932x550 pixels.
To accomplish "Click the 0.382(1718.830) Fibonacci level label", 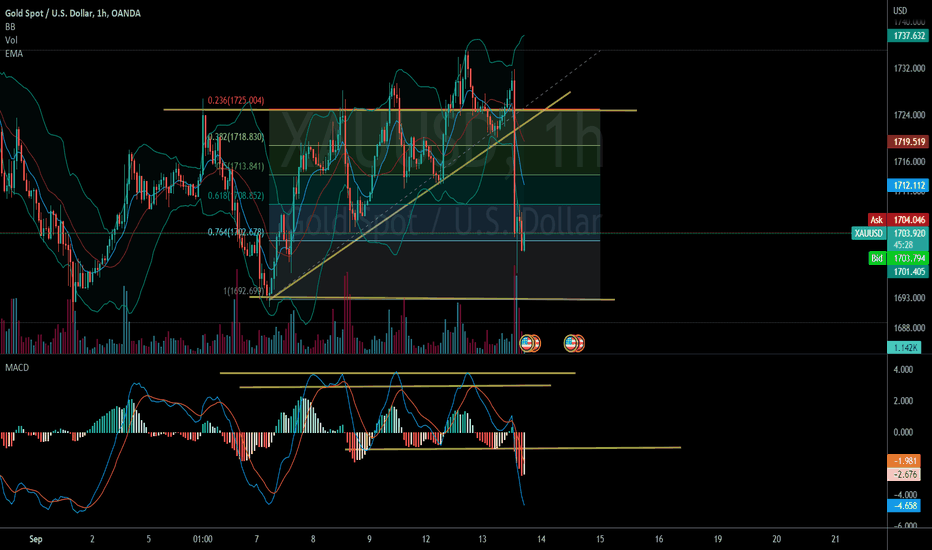I will pos(236,137).
